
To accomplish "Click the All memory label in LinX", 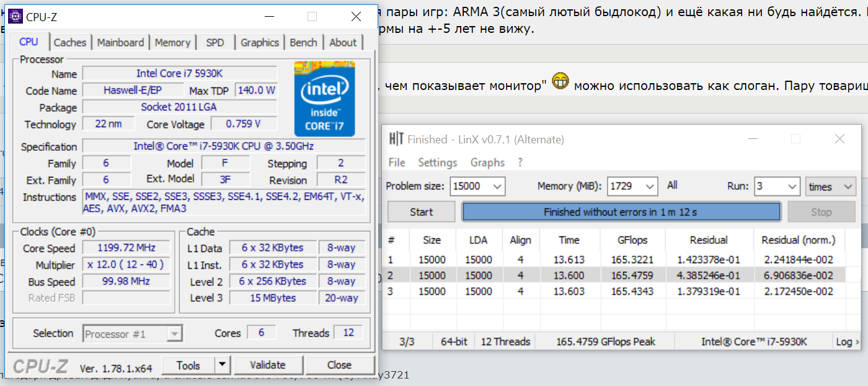I will pyautogui.click(x=672, y=185).
